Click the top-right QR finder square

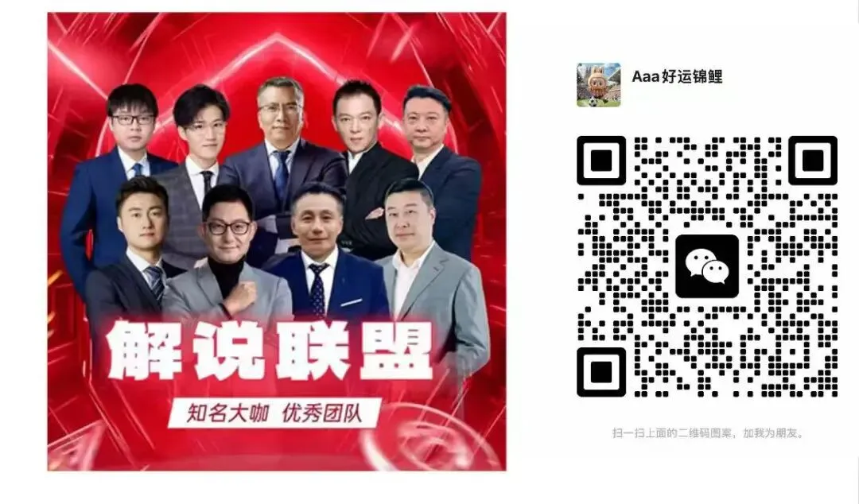(x=813, y=161)
